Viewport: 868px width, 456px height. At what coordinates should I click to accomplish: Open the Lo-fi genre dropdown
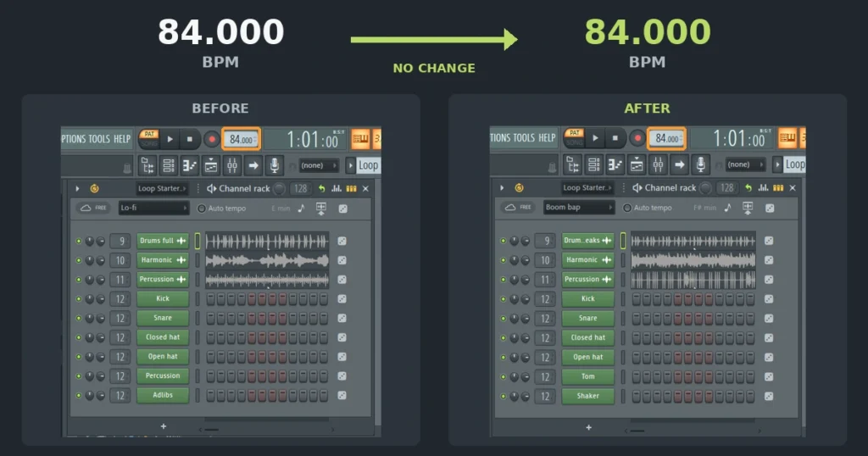pyautogui.click(x=154, y=208)
